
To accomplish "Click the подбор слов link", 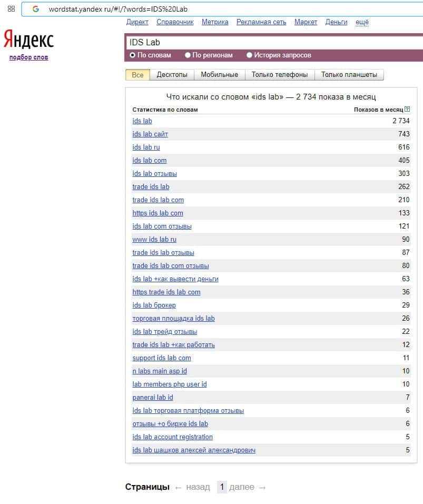I will coord(28,57).
